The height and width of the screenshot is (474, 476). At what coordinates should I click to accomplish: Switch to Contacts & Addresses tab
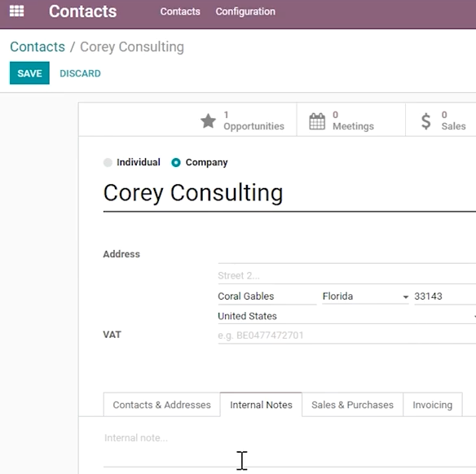tap(161, 405)
